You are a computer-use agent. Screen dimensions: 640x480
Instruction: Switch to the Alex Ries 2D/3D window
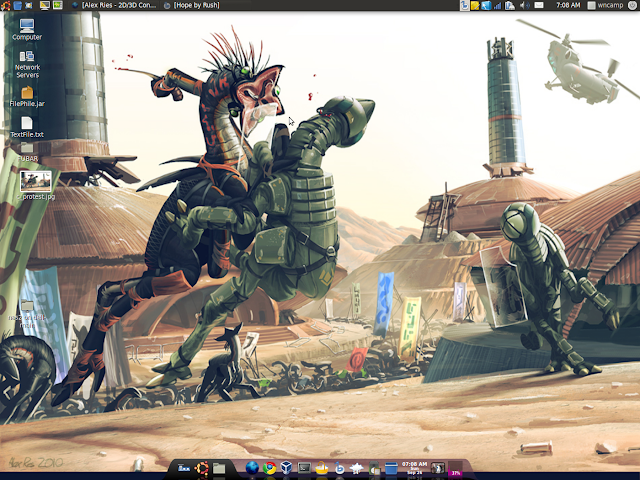[114, 5]
